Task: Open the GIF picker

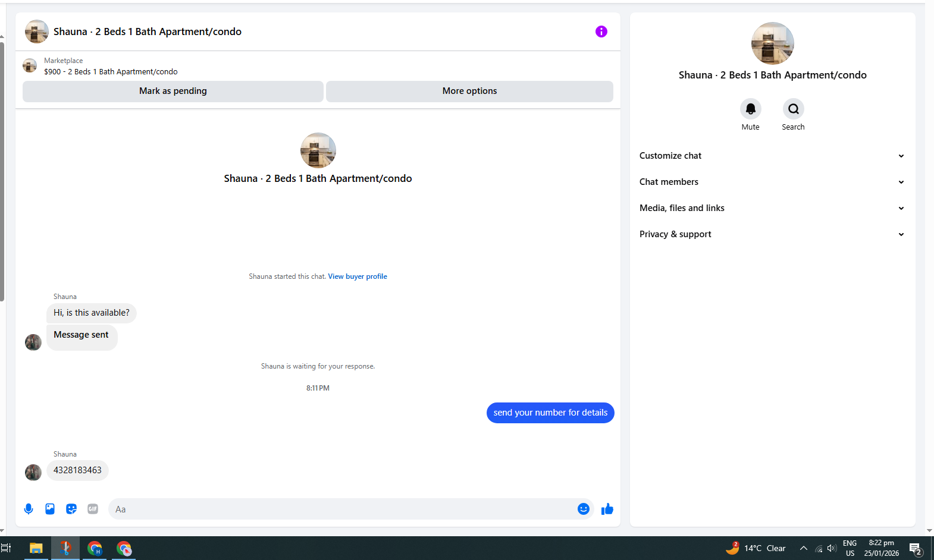Action: tap(93, 509)
